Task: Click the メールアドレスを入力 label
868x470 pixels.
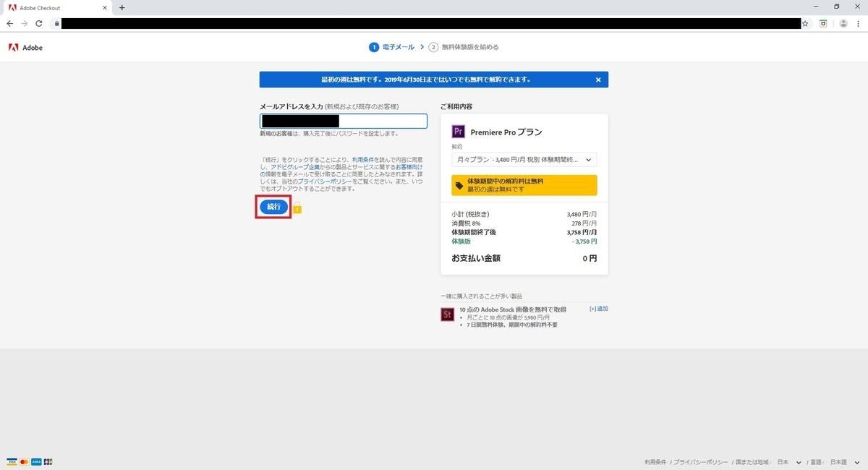Action: coord(291,106)
